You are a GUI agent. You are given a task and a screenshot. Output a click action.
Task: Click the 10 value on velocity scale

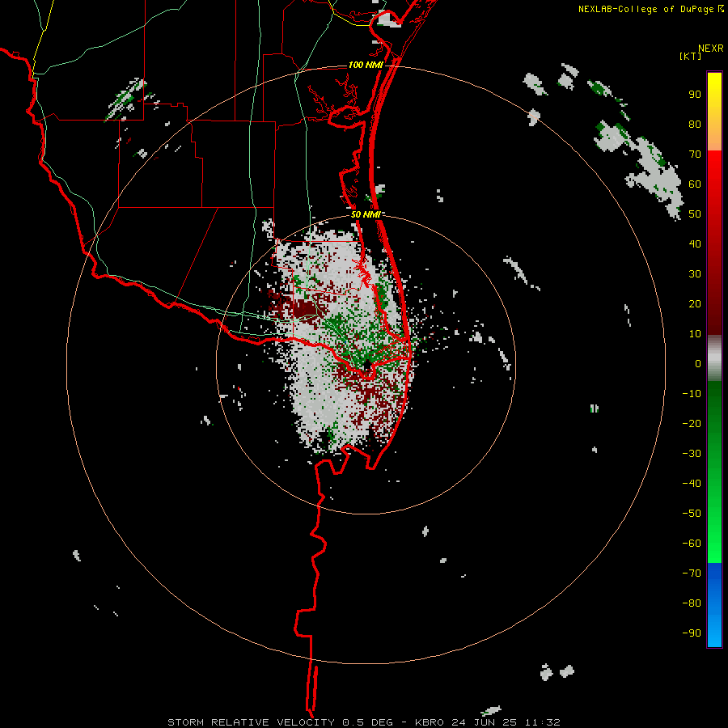point(695,334)
